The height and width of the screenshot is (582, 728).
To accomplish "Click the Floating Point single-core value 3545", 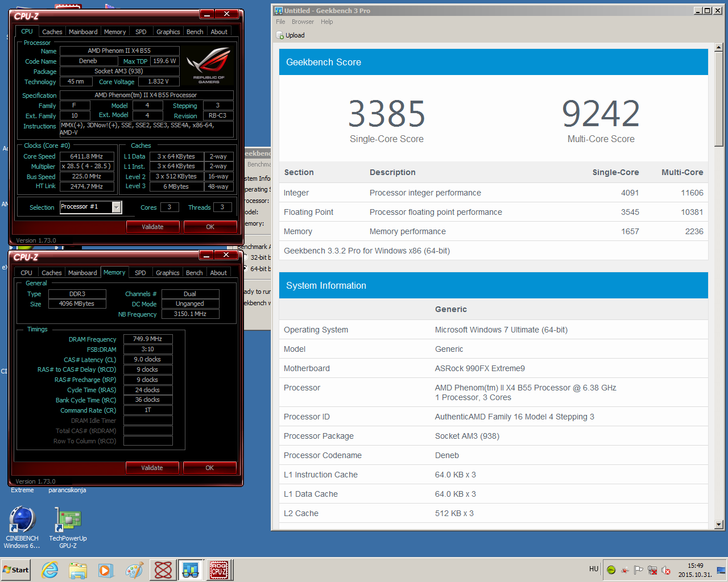I will coord(630,212).
